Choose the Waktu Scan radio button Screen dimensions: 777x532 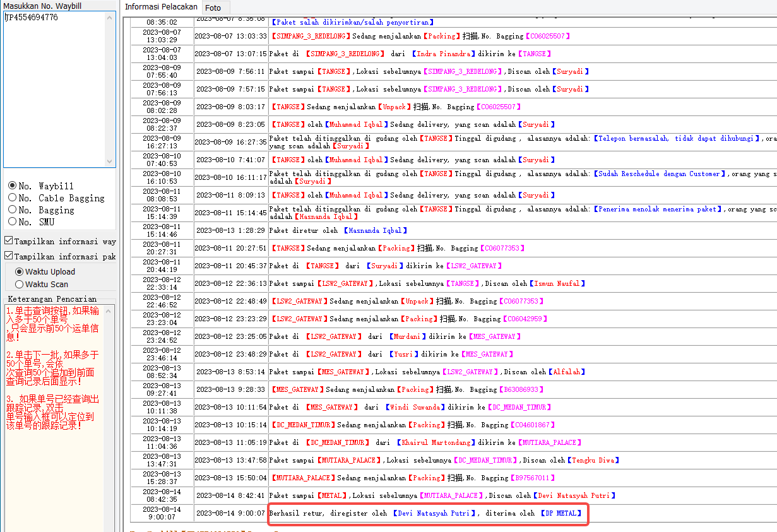click(42, 284)
